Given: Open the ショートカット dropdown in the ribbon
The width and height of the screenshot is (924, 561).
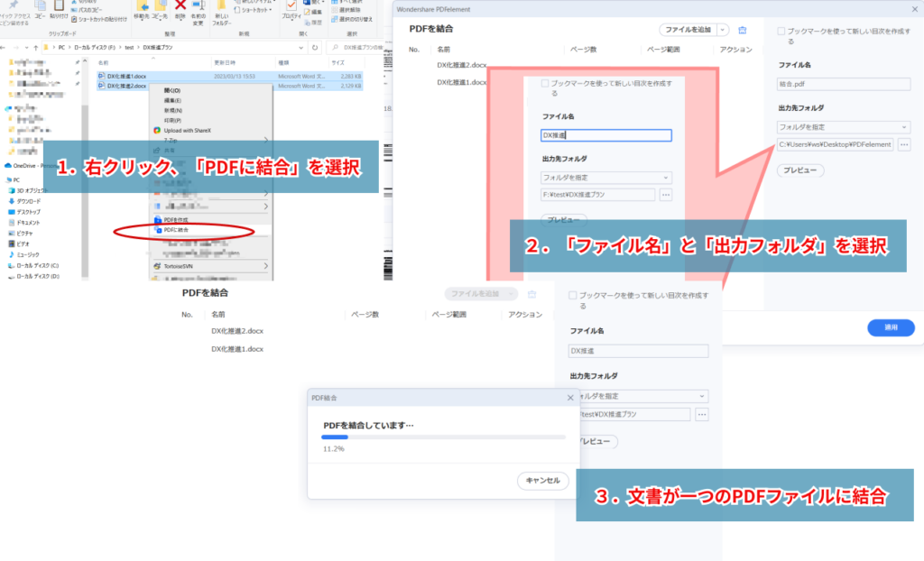Looking at the screenshot, I should coord(254,10).
